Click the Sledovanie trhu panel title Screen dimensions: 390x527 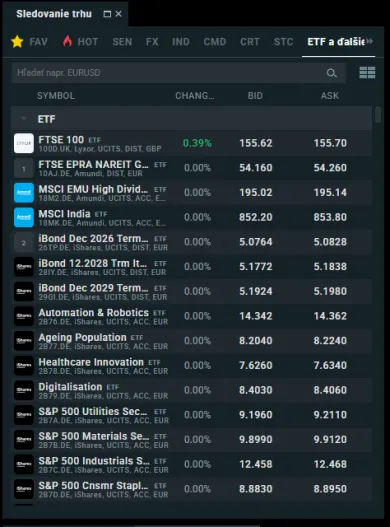pos(54,14)
